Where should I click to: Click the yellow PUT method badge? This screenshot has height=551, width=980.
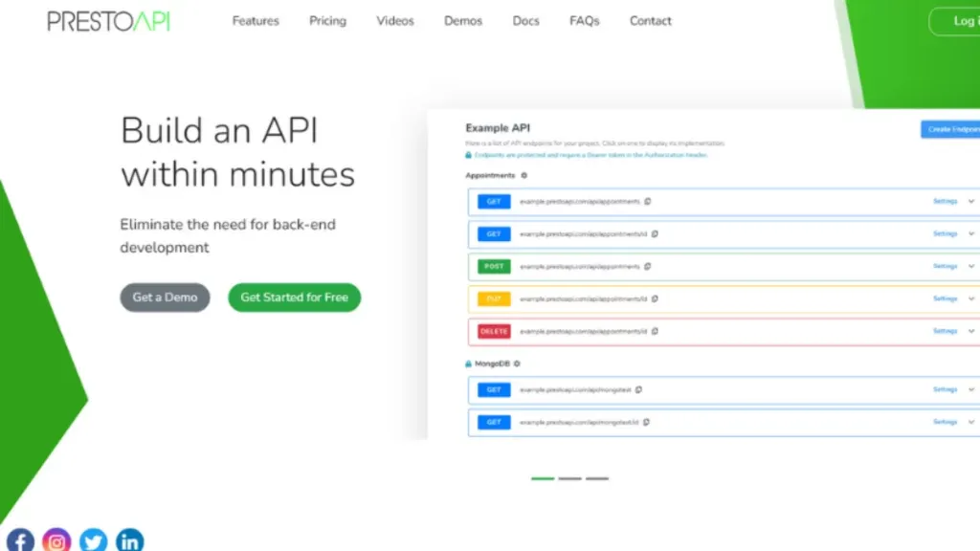click(x=494, y=299)
